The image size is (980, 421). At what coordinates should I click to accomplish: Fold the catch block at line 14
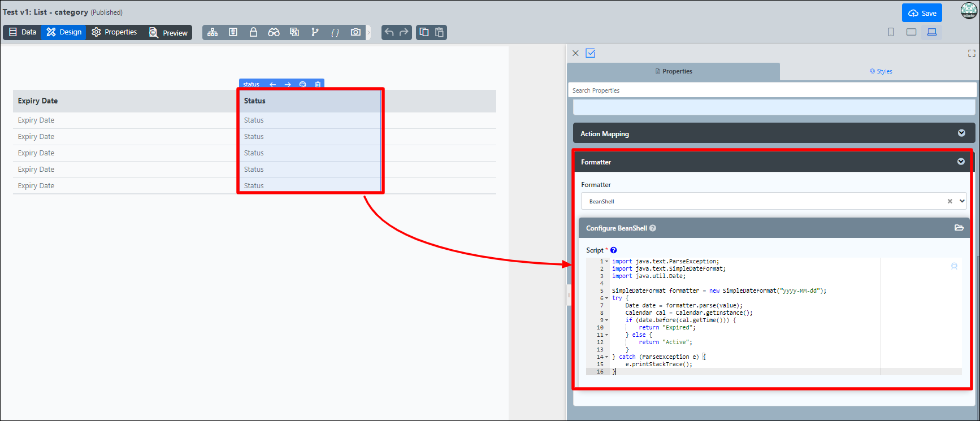(607, 357)
